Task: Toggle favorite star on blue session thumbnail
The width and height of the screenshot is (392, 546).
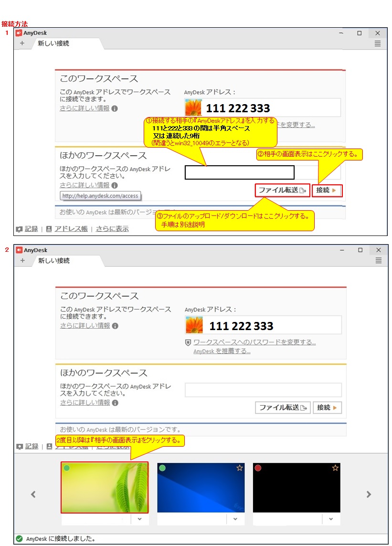Action: click(240, 468)
